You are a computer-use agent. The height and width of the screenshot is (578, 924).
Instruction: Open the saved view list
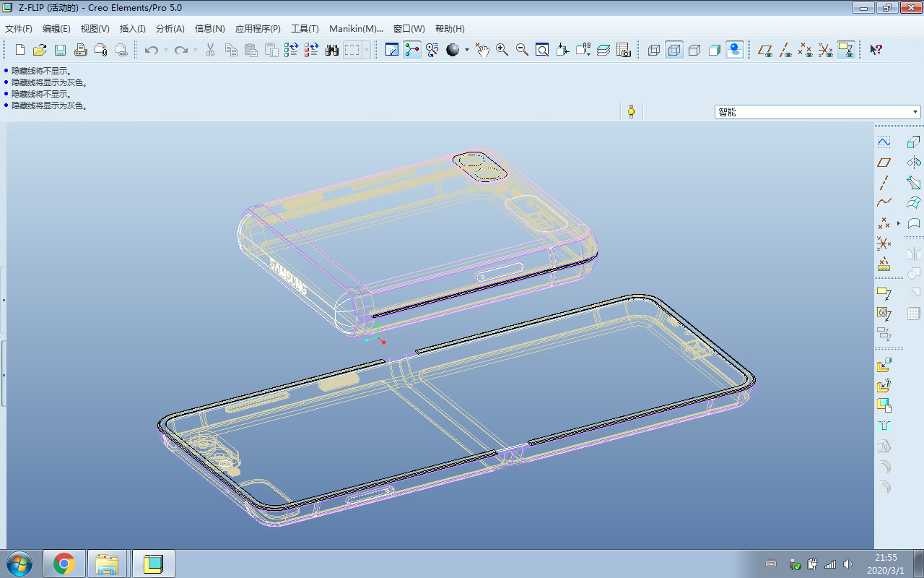[583, 50]
